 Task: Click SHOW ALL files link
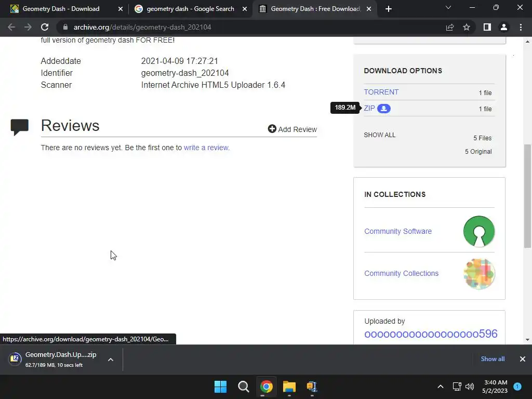click(x=379, y=135)
